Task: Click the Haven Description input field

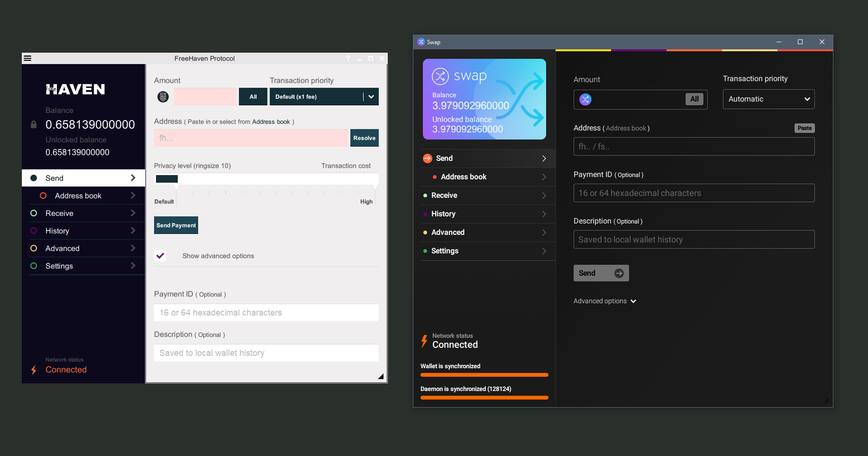Action: [266, 353]
